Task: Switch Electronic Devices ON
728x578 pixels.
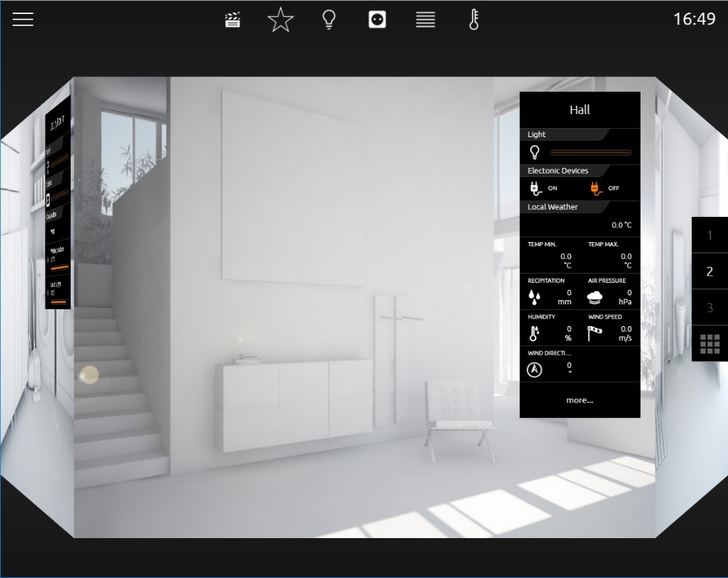Action: click(x=544, y=188)
